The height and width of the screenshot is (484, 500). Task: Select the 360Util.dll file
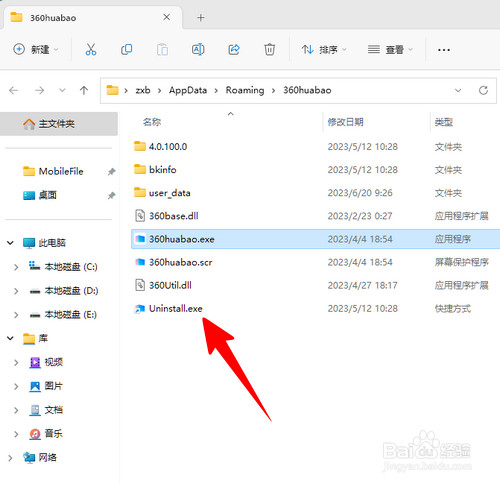pos(315,285)
